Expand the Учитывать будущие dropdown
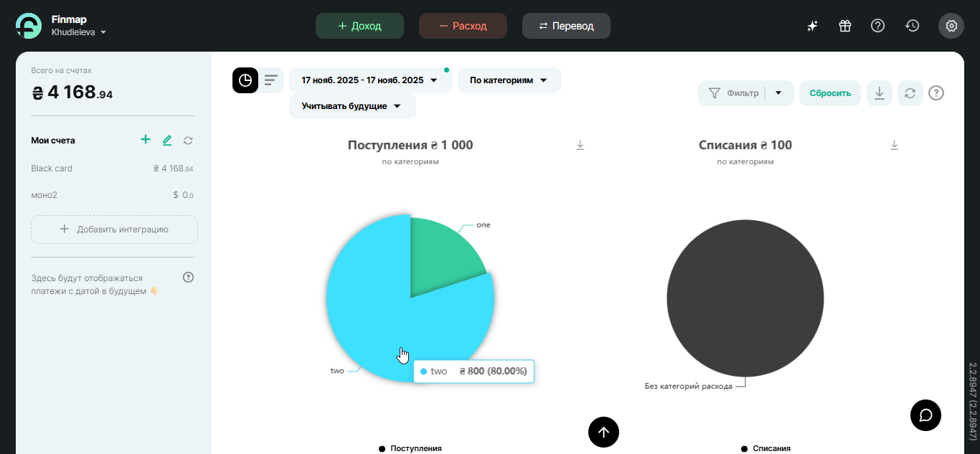This screenshot has height=454, width=980. (352, 106)
